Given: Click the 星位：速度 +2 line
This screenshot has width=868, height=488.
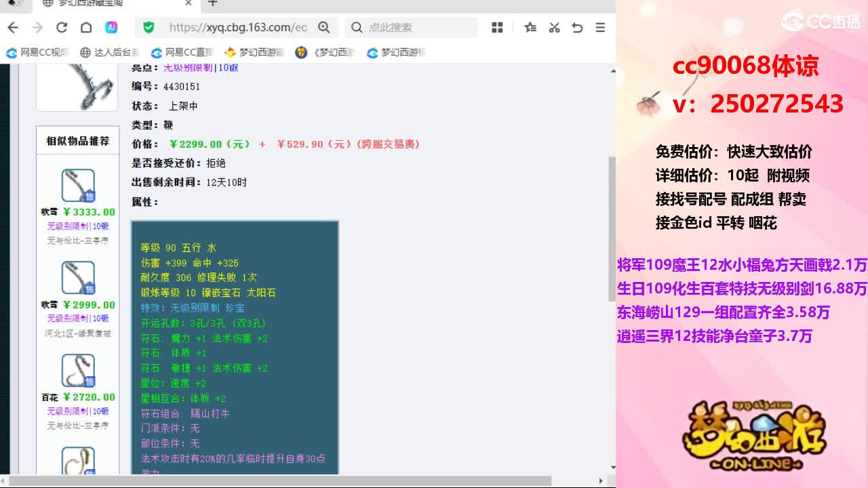Looking at the screenshot, I should [173, 384].
